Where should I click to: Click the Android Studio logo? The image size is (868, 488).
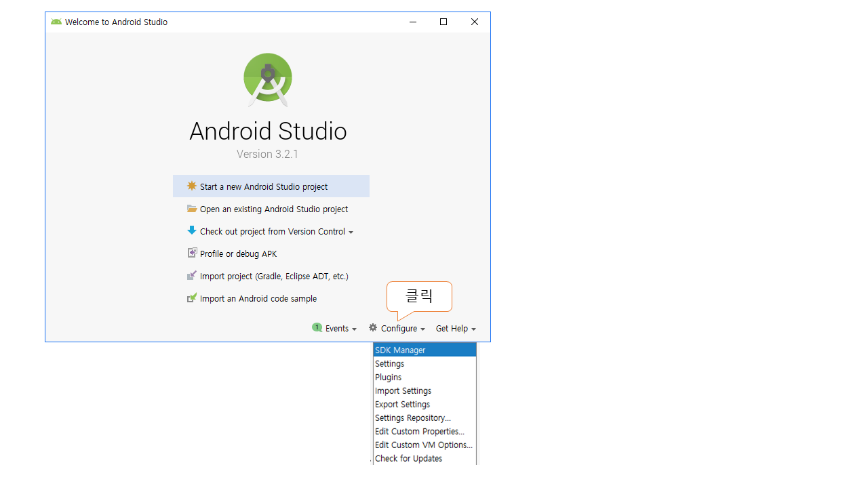point(268,79)
